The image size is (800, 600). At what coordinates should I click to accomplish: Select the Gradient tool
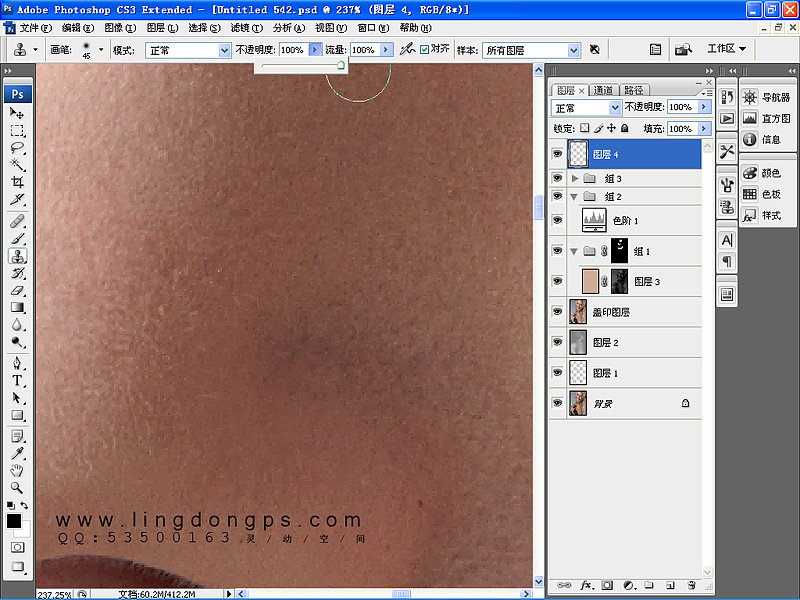(x=17, y=308)
